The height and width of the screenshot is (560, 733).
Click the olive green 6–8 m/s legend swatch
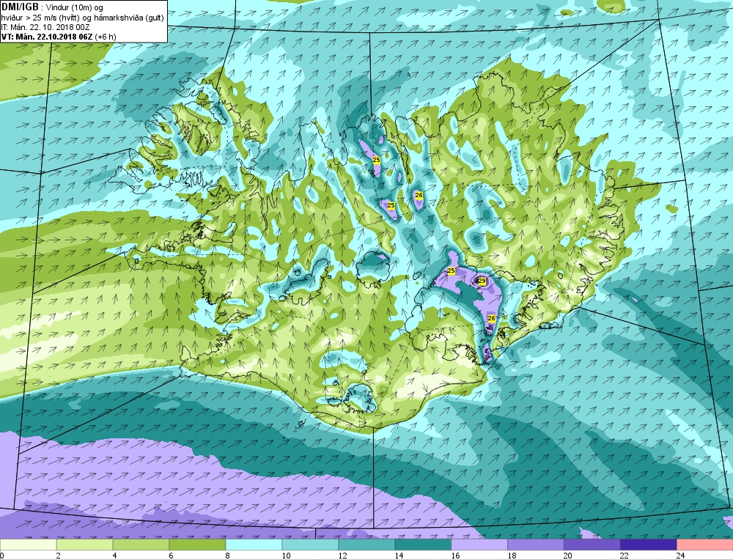(197, 545)
